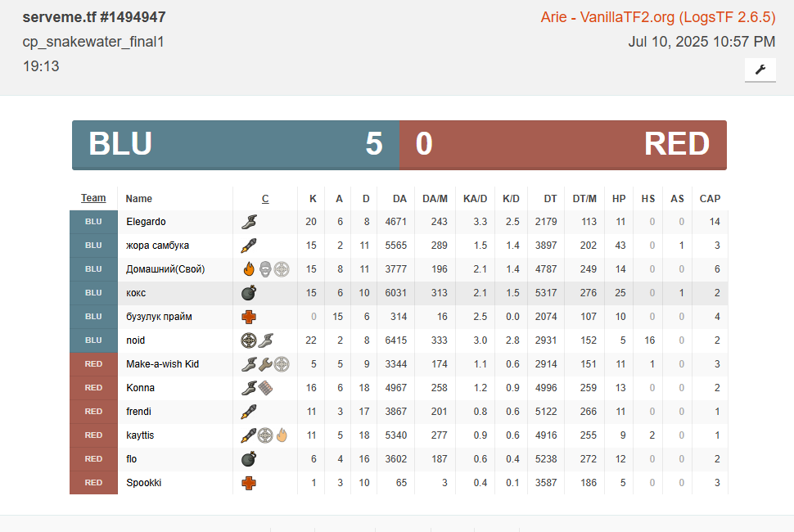
Task: Click кокс's Demoman bomb icon
Action: pyautogui.click(x=249, y=293)
